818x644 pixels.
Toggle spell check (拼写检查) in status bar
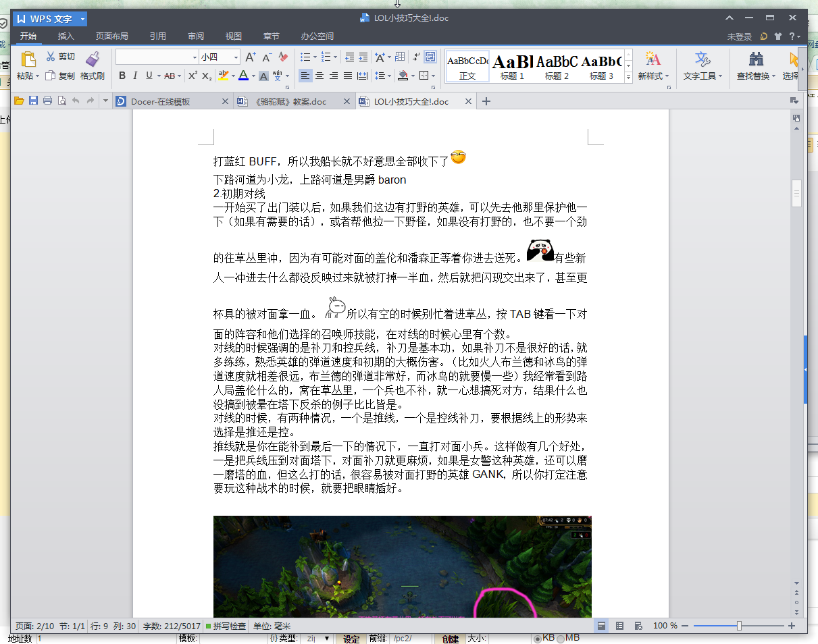click(x=226, y=626)
